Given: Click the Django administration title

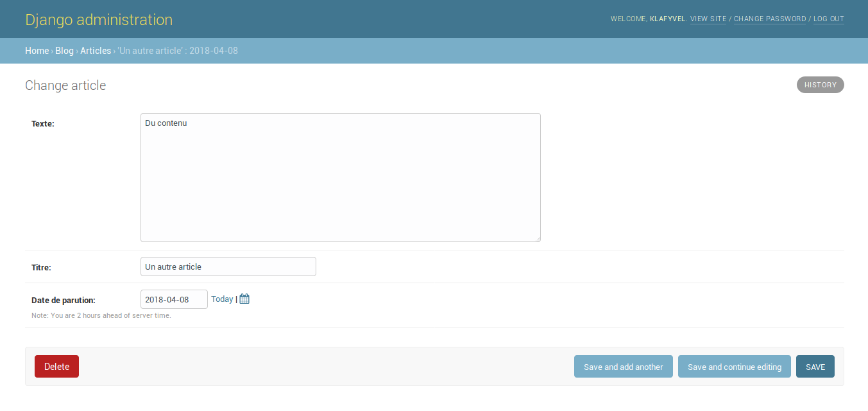Looking at the screenshot, I should tap(99, 19).
